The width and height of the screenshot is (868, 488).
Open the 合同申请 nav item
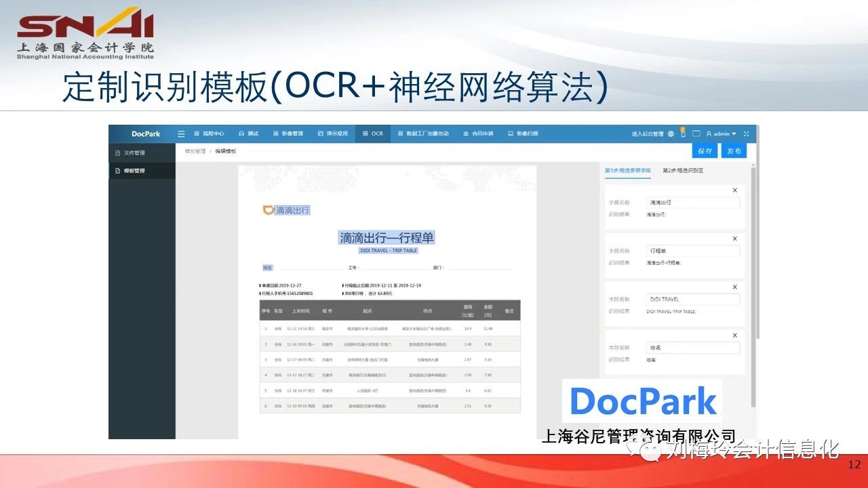(478, 134)
